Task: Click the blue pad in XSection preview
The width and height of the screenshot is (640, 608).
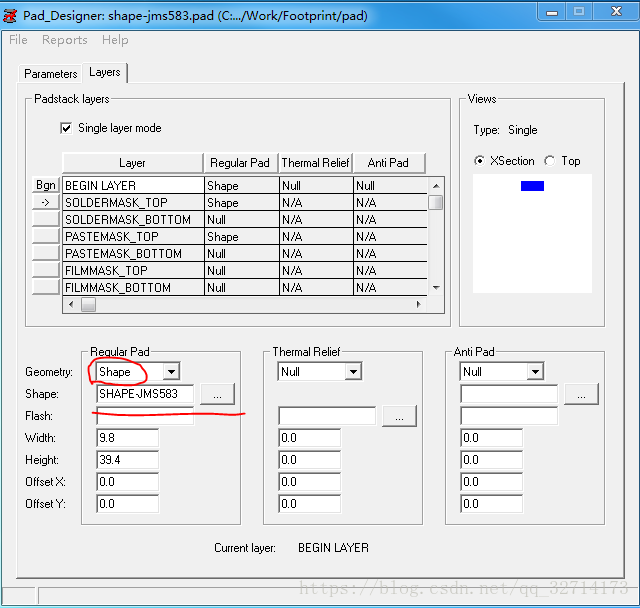Action: pyautogui.click(x=532, y=186)
